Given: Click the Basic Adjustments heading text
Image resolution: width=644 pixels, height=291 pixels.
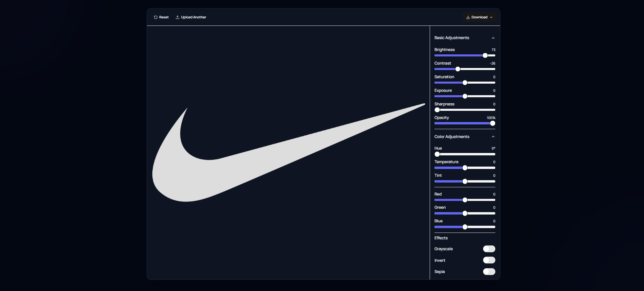Looking at the screenshot, I should pos(452,38).
